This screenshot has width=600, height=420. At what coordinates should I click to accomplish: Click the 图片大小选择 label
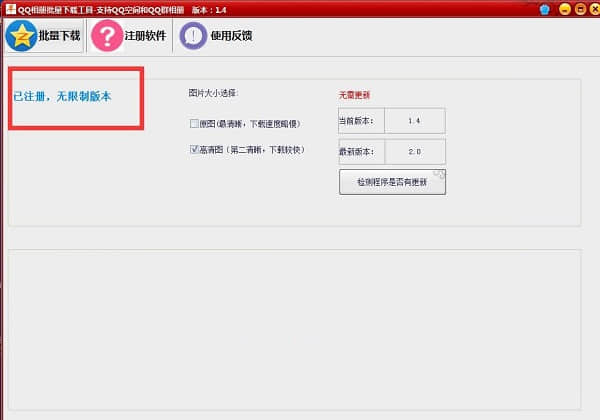(213, 93)
